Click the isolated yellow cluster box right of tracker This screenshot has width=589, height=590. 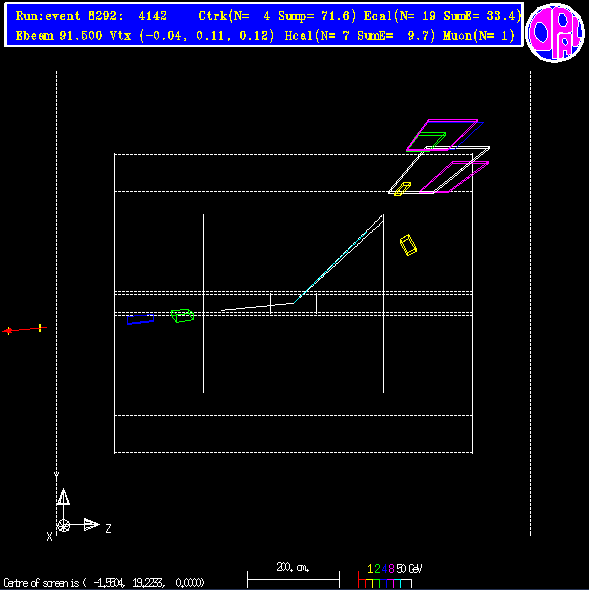[408, 245]
